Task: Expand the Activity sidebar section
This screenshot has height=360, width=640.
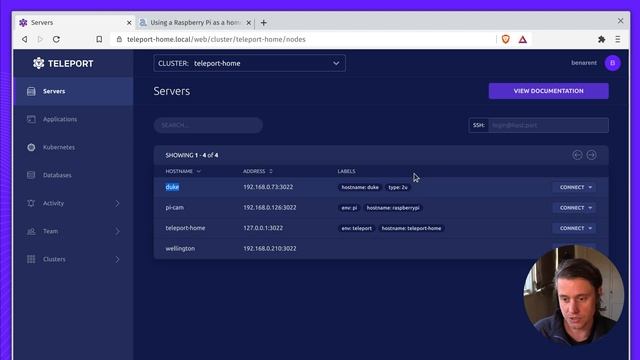Action: (73, 203)
